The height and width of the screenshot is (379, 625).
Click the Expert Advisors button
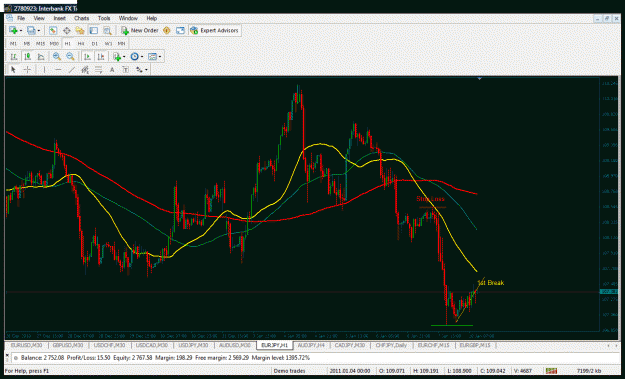pyautogui.click(x=214, y=31)
